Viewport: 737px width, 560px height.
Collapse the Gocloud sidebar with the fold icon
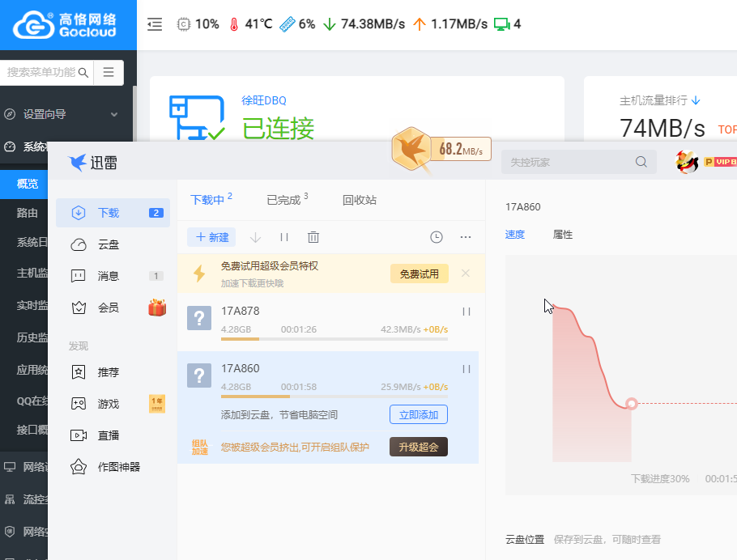click(155, 24)
